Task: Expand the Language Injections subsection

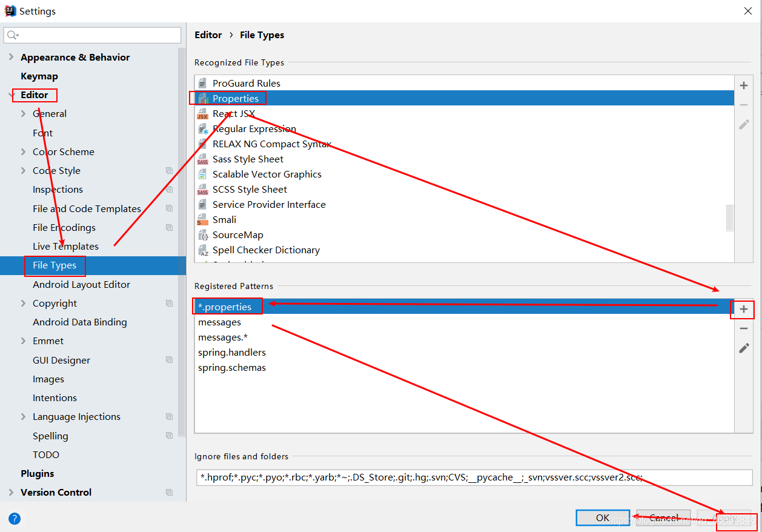Action: pos(23,417)
